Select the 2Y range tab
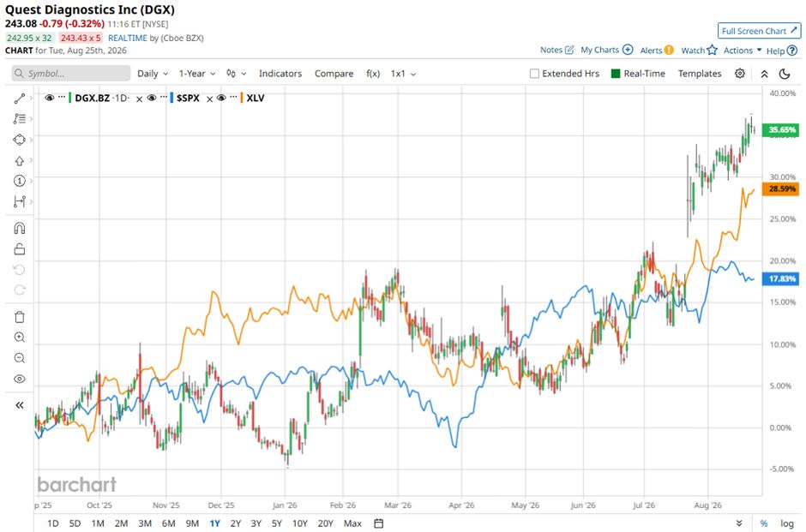This screenshot has height=532, width=806. 236,523
